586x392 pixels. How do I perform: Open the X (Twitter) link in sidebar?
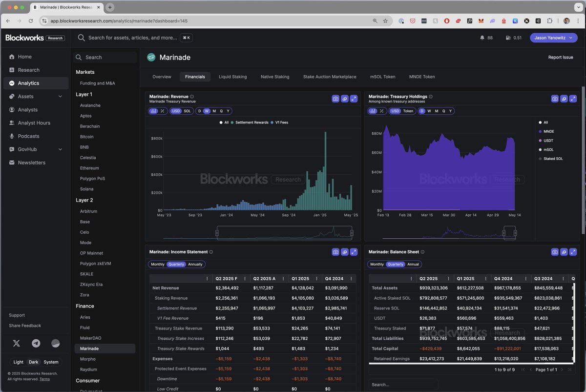point(17,343)
